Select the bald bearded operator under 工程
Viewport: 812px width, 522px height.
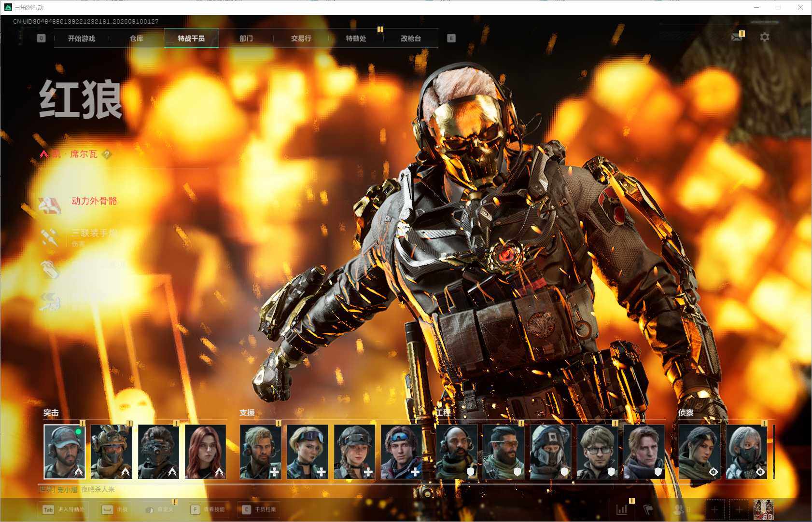pos(457,452)
